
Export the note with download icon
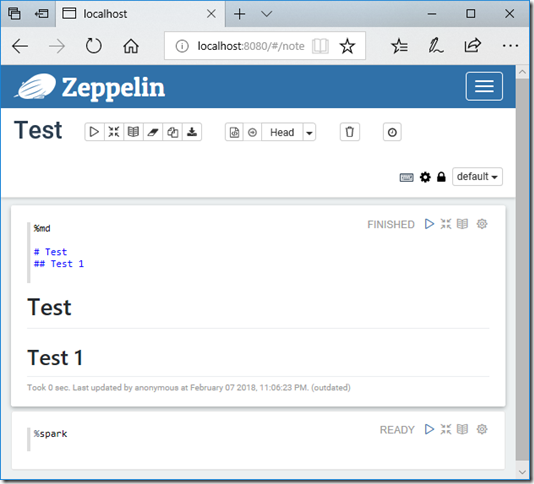pos(192,132)
